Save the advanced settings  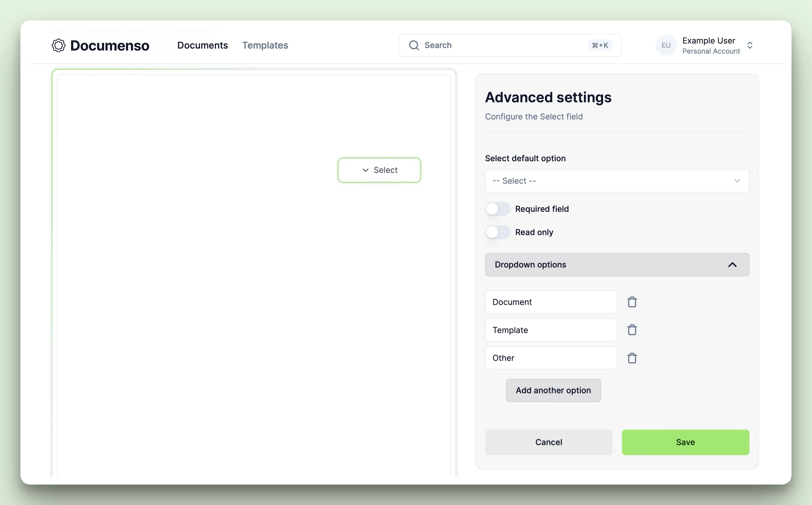coord(685,442)
